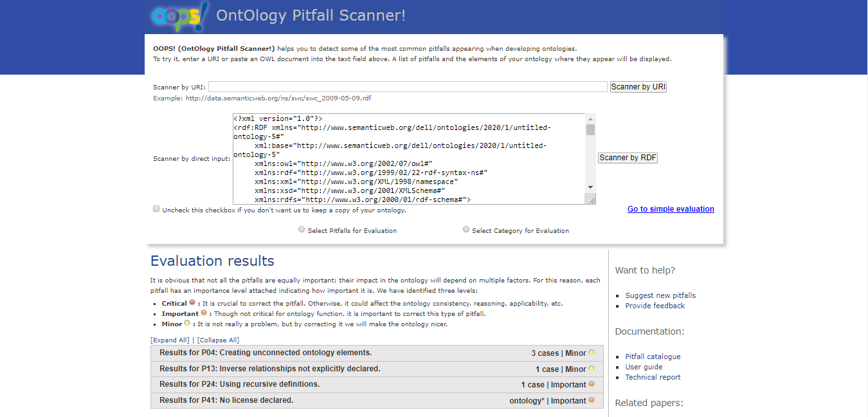Click the '3 cases | Minor' text
868x417 pixels.
point(559,353)
